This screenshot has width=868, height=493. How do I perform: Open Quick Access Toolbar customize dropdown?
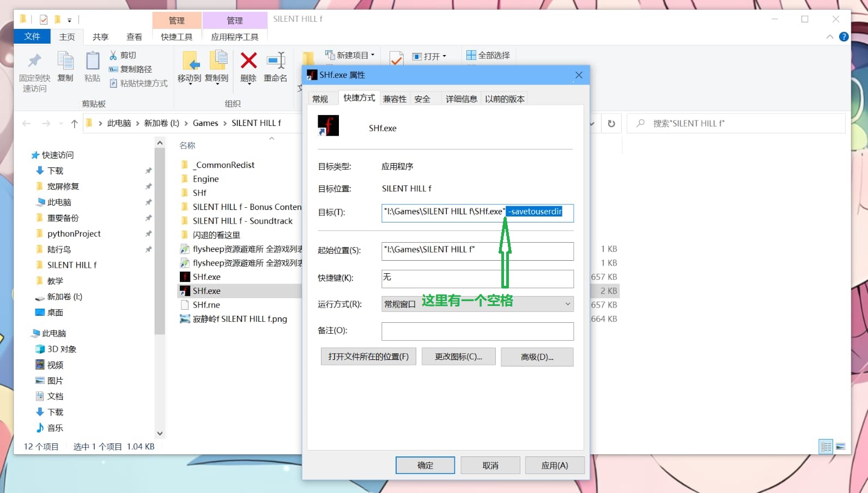click(69, 20)
